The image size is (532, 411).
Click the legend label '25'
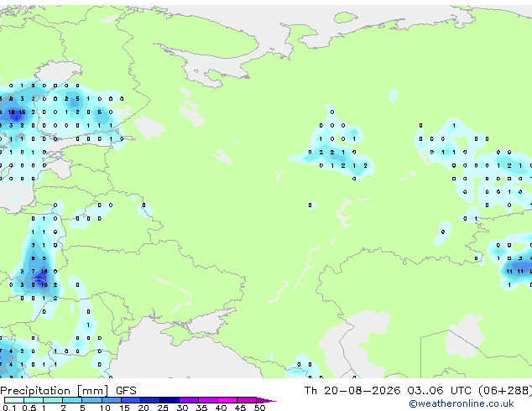163,408
